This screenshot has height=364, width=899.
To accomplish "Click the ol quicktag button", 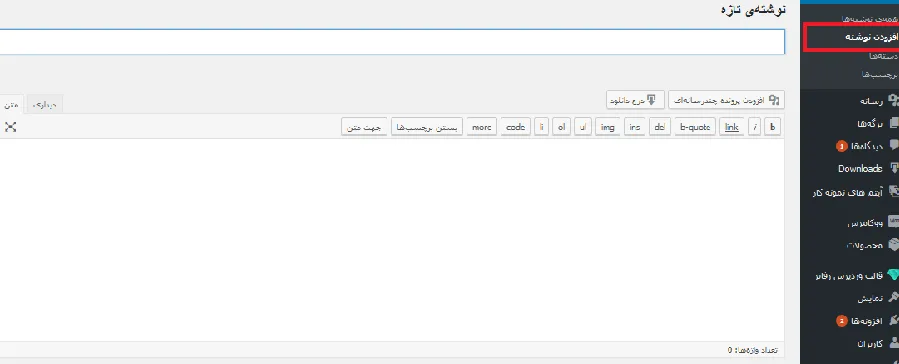I will tap(561, 127).
